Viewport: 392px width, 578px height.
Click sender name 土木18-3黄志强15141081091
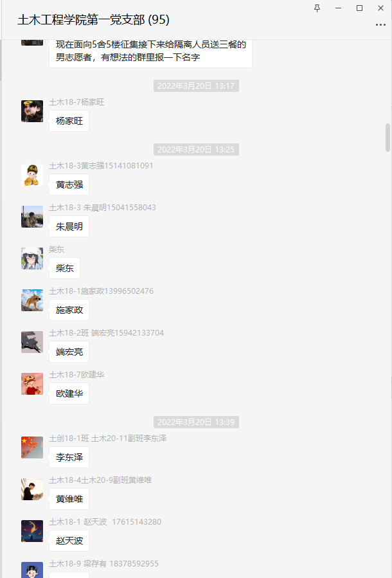101,166
